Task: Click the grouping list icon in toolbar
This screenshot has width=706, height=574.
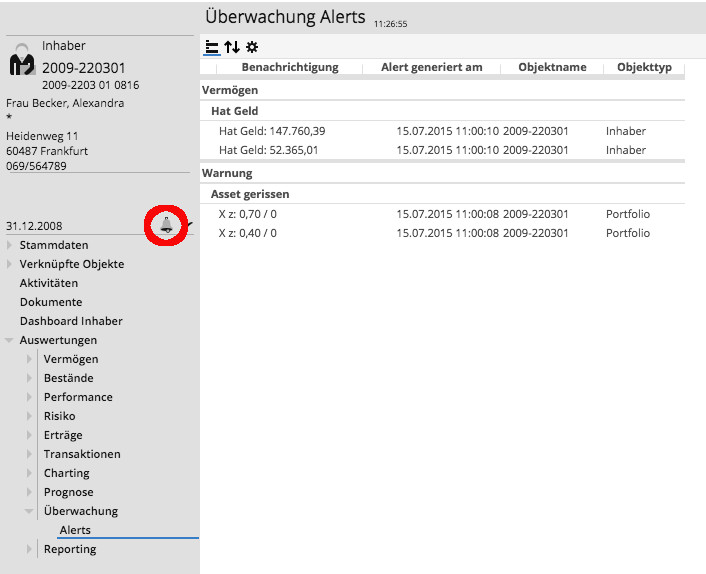Action: pyautogui.click(x=211, y=47)
